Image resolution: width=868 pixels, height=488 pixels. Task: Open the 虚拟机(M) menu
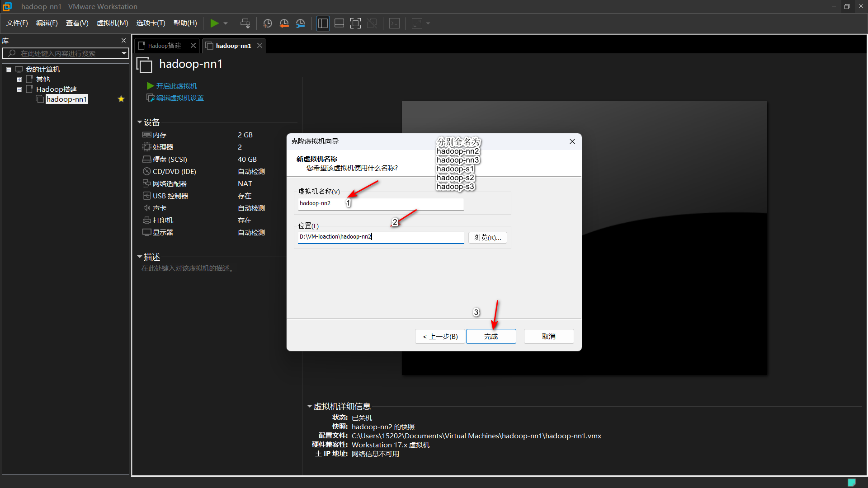112,23
